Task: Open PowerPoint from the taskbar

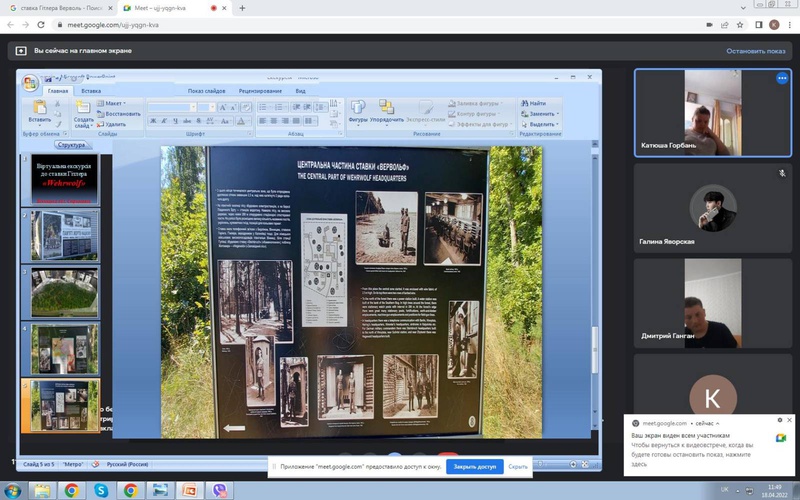Action: (190, 490)
